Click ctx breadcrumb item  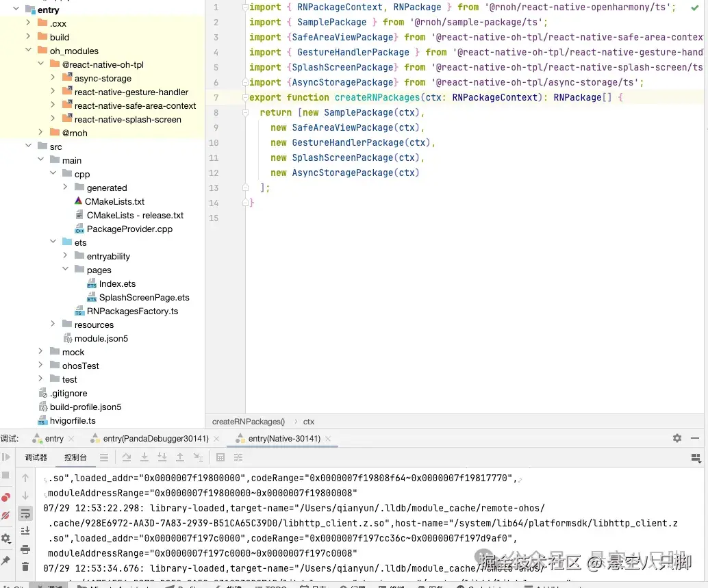[309, 422]
